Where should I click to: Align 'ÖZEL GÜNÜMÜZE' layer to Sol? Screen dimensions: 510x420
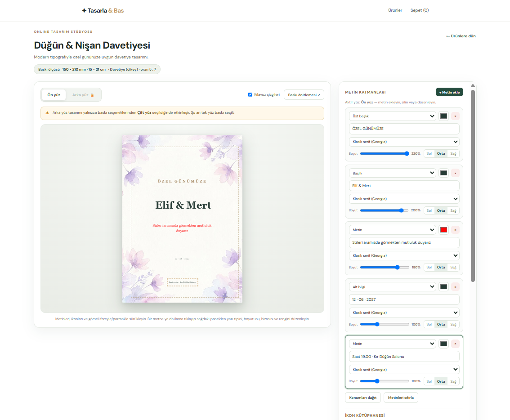click(429, 153)
